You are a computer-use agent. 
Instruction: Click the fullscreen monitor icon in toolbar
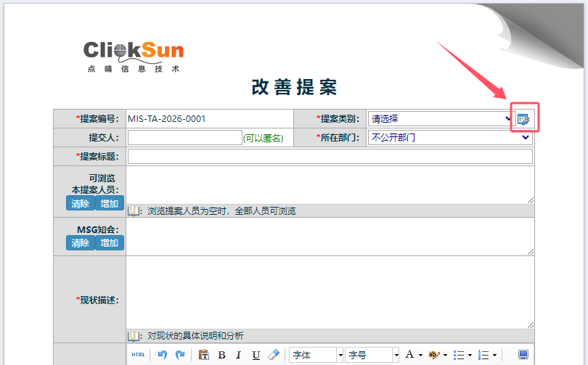[x=523, y=355]
